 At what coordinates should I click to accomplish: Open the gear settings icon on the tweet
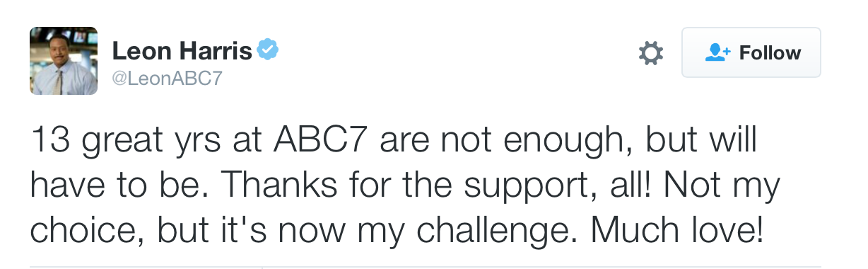(650, 53)
